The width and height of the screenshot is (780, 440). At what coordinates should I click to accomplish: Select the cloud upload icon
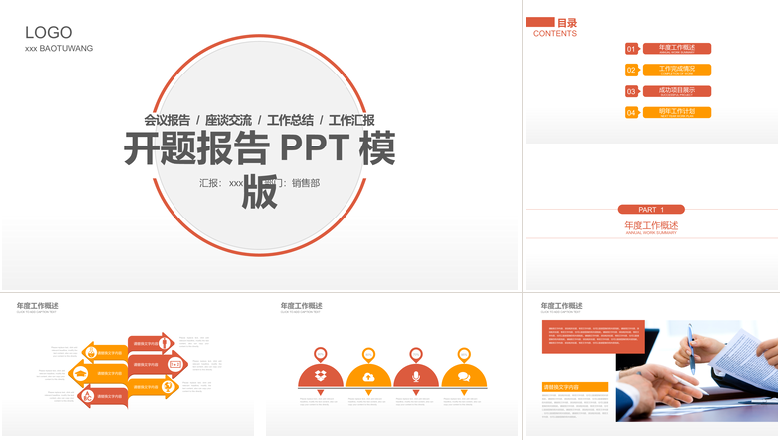[368, 377]
